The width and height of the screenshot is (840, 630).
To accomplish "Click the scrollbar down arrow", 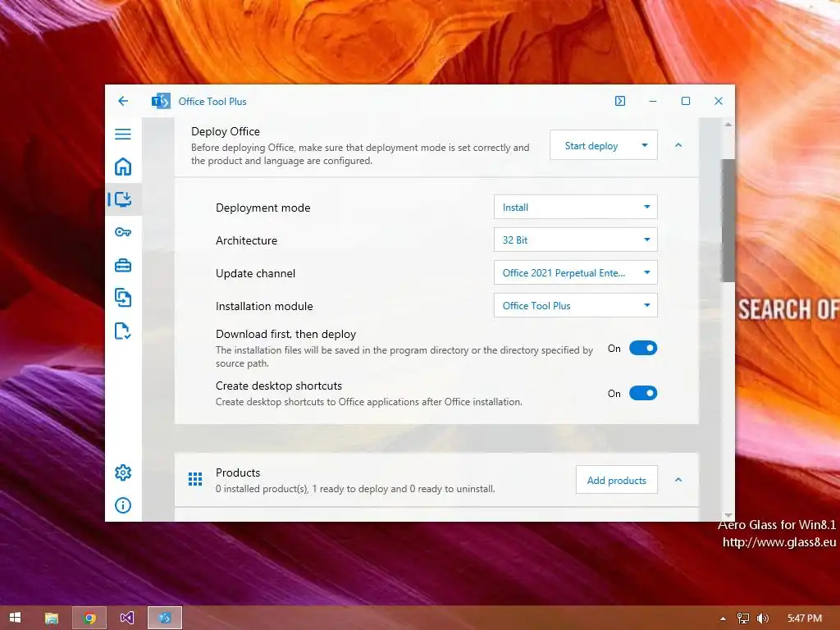I will pos(728,515).
